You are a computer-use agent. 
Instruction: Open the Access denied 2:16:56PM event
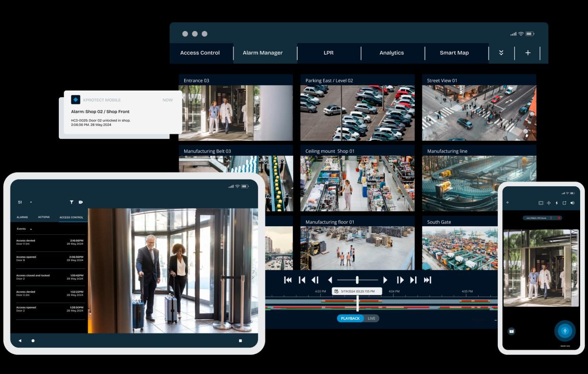tap(50, 242)
